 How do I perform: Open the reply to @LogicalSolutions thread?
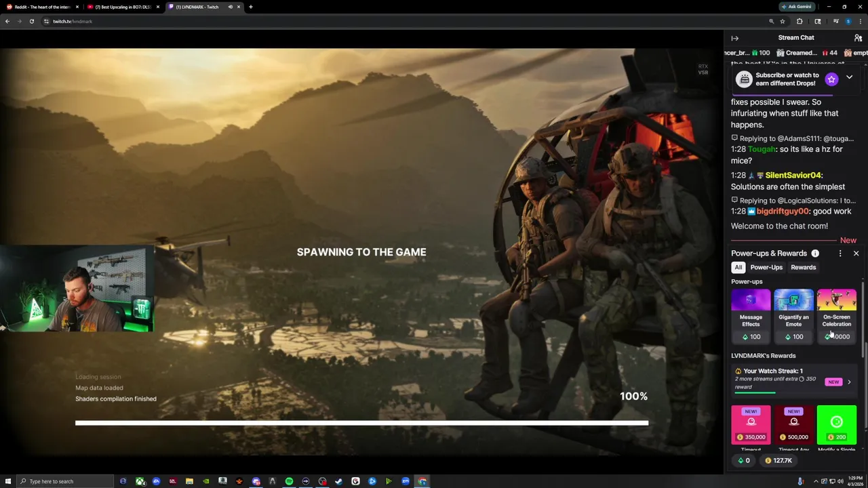[x=793, y=201]
